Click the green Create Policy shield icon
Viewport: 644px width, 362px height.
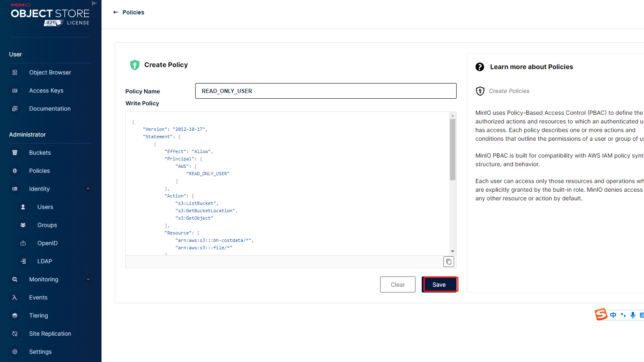coord(135,65)
